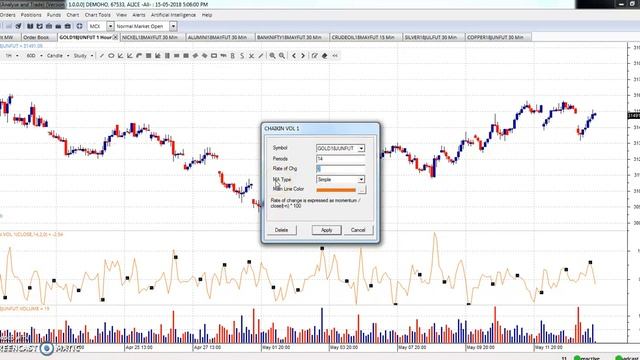This screenshot has width=640, height=360.
Task: Click the Rate of Chg input field
Action: pyautogui.click(x=340, y=169)
